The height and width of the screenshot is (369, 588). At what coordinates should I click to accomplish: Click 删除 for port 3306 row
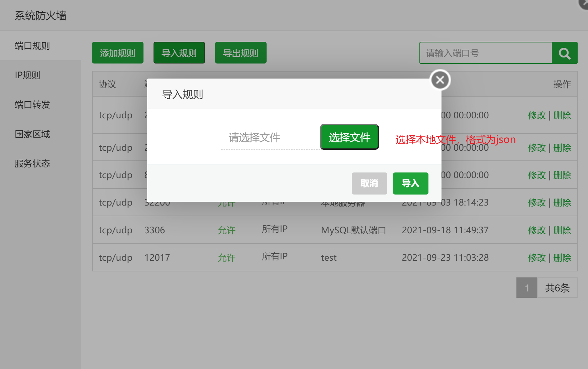pos(562,230)
